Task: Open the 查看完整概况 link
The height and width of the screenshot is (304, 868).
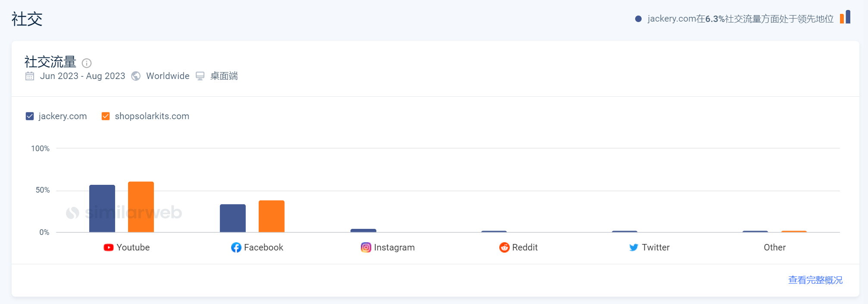Action: (x=815, y=280)
